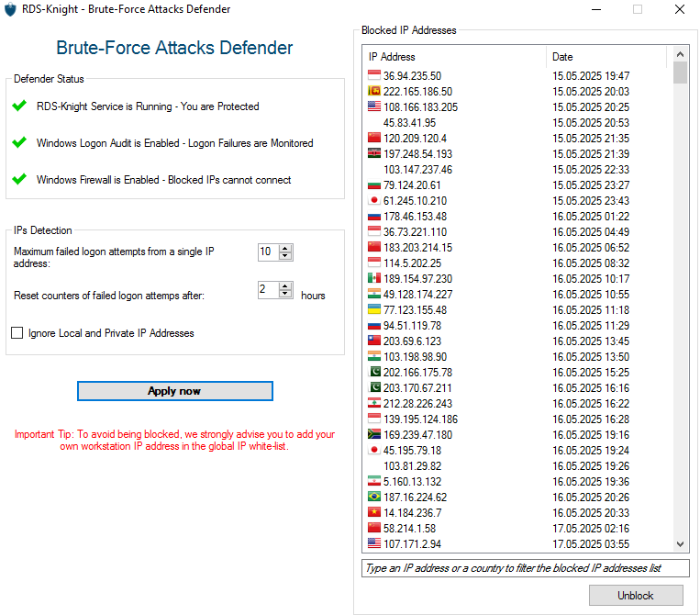Decrease reset counters hours value
The height and width of the screenshot is (615, 700).
click(x=284, y=294)
